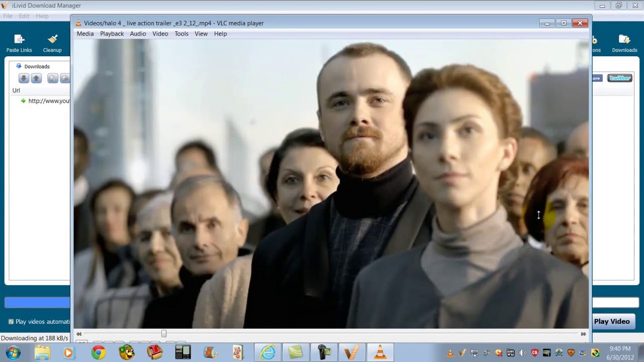Screen dimensions: 644x362
Task: Open the calculator app on the taskbar
Action: pos(183,352)
